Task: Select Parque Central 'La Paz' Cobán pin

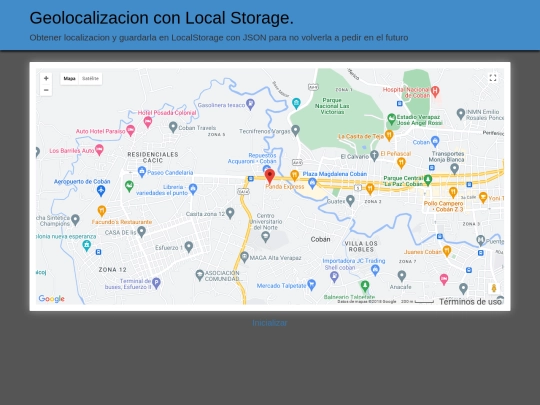Action: click(x=428, y=180)
